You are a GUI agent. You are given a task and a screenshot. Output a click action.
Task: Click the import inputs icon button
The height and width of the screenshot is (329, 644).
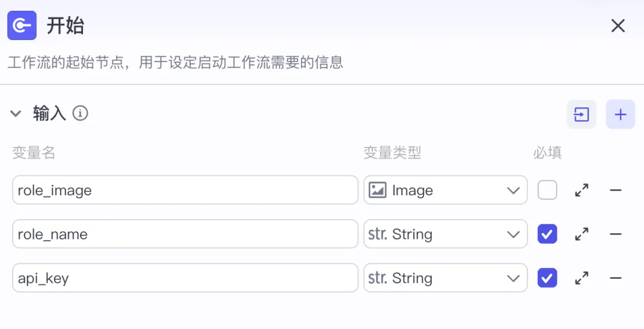pyautogui.click(x=581, y=114)
